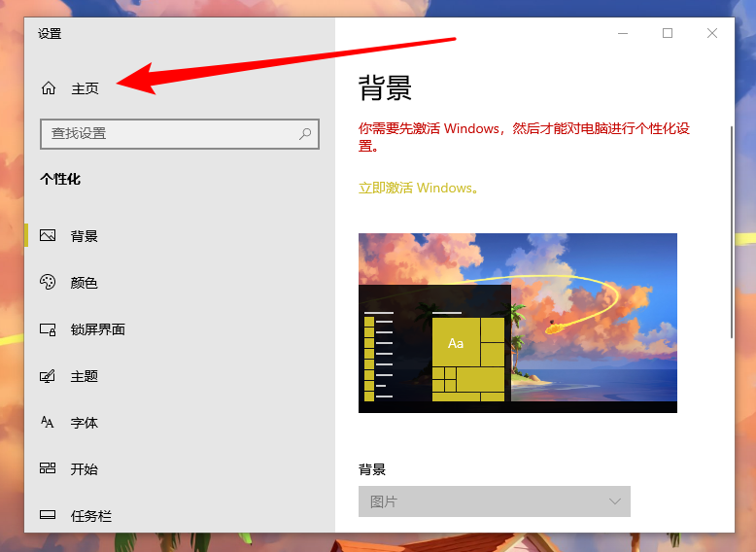Minimize the 设置 window
Image resolution: width=756 pixels, height=552 pixels.
pos(623,33)
